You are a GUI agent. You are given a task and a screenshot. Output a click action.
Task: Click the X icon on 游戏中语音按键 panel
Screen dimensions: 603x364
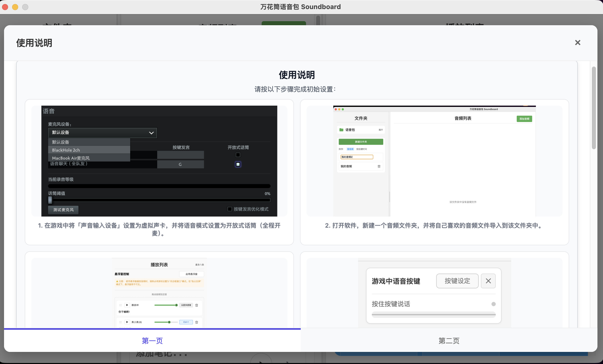click(x=488, y=281)
